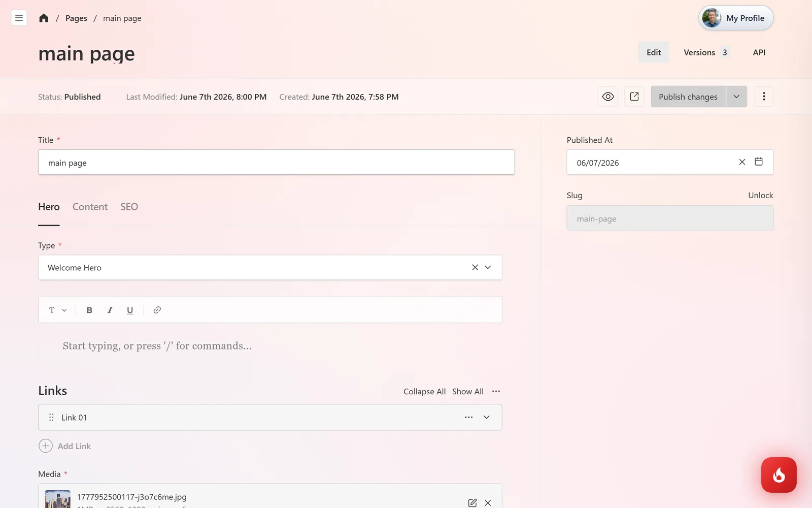
Task: Toggle italic formatting in the editor
Action: pyautogui.click(x=110, y=310)
